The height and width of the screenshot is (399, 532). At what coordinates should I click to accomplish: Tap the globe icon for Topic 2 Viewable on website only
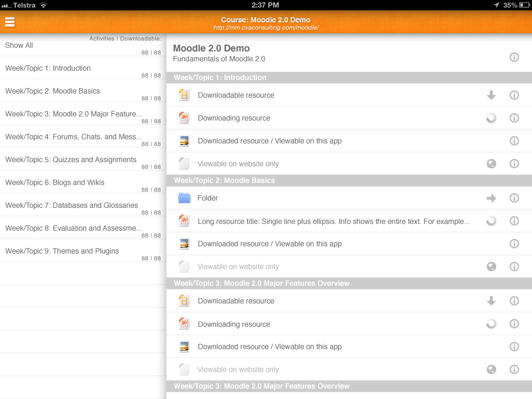[491, 267]
